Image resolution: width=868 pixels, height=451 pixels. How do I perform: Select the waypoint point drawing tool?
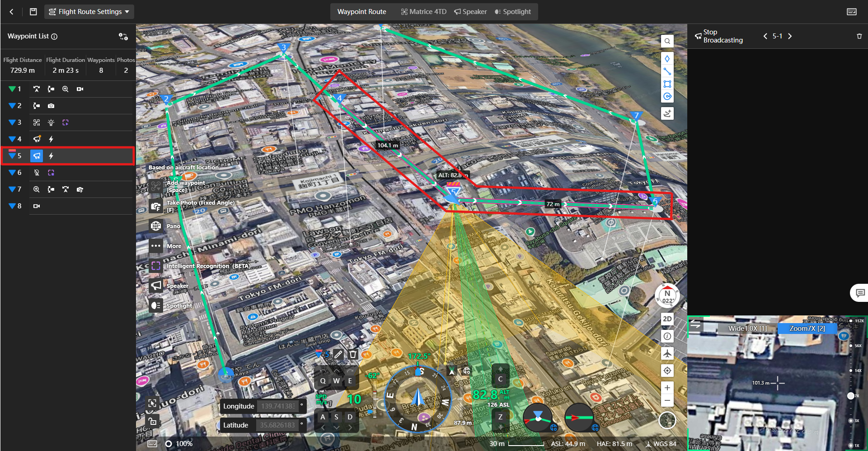click(x=667, y=59)
